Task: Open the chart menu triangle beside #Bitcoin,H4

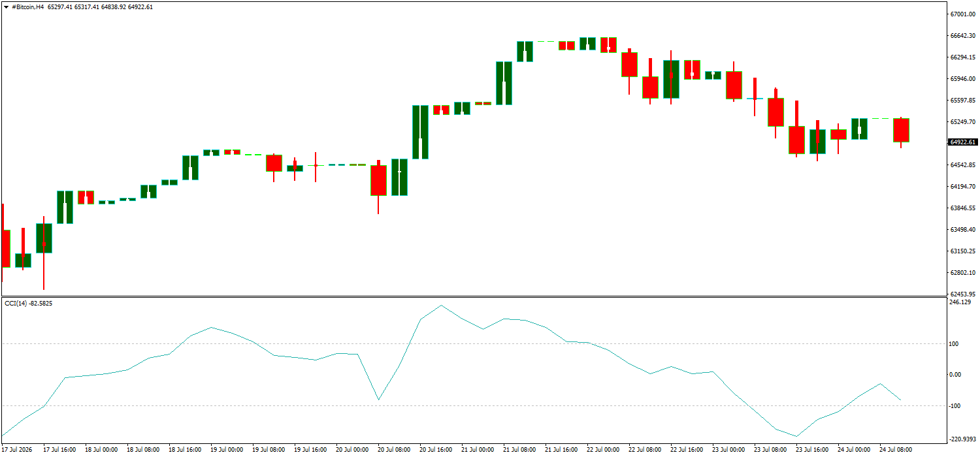Action: [x=7, y=7]
